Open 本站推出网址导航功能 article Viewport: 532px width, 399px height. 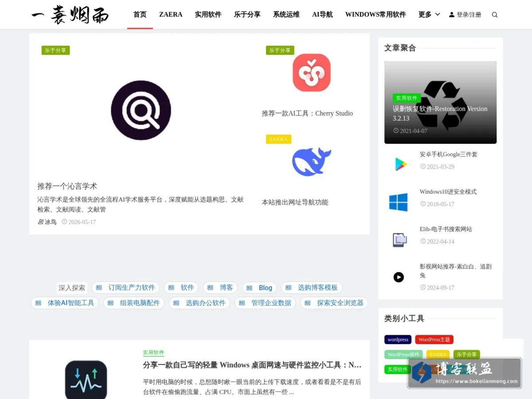tap(295, 203)
